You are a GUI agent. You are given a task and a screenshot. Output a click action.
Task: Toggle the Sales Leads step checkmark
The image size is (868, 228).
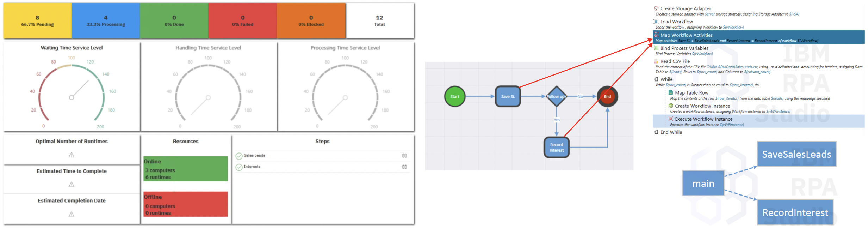[x=239, y=156]
